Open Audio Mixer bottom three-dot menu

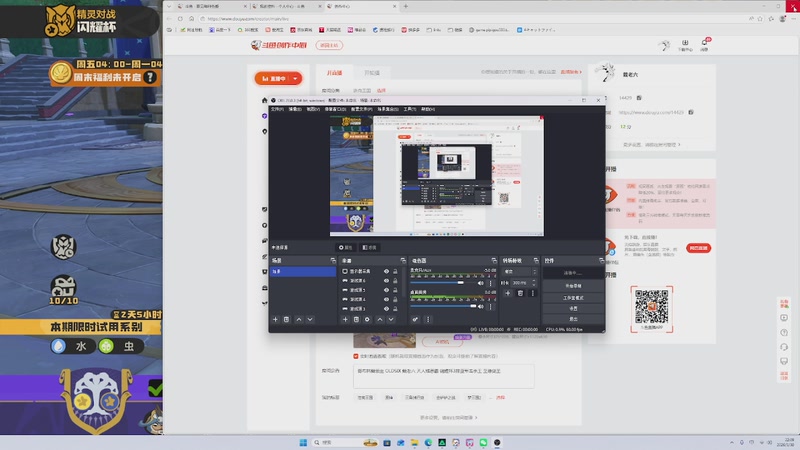point(428,319)
